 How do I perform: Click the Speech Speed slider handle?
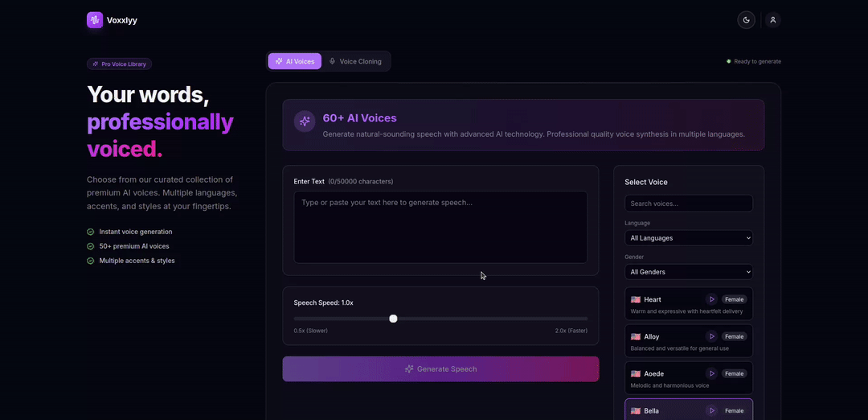pos(393,319)
